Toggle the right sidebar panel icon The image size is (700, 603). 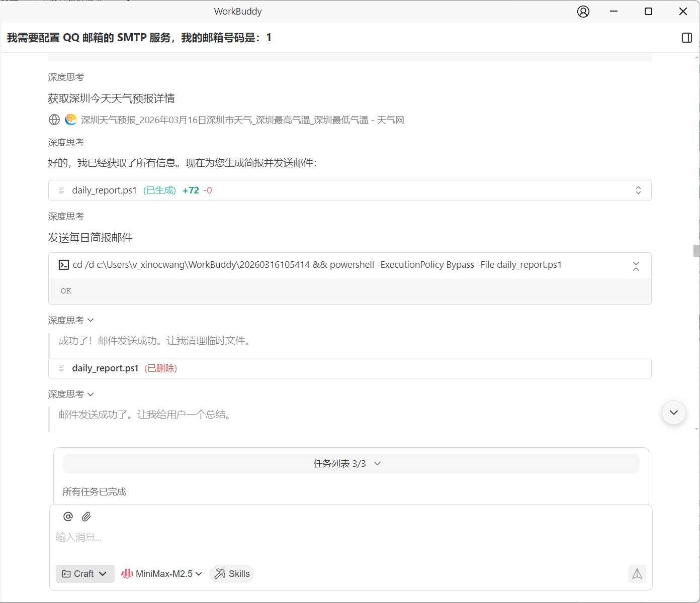tap(686, 38)
